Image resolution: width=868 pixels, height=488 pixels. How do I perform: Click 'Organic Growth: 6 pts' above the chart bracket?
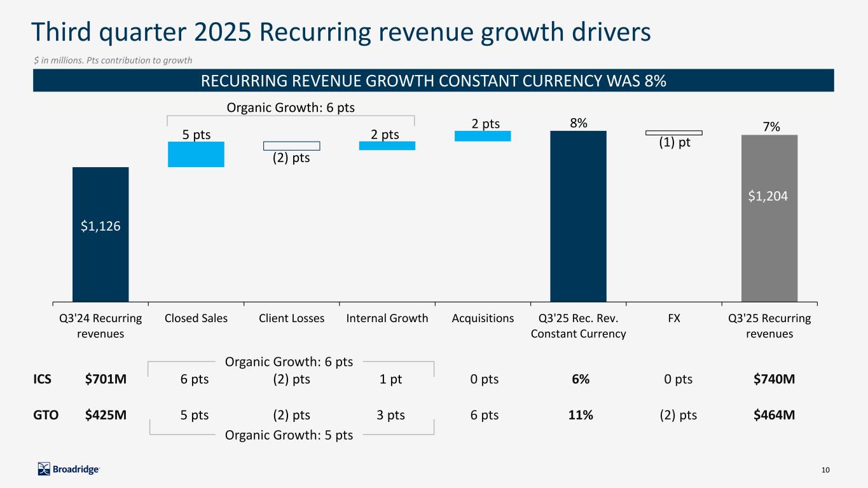[291, 108]
